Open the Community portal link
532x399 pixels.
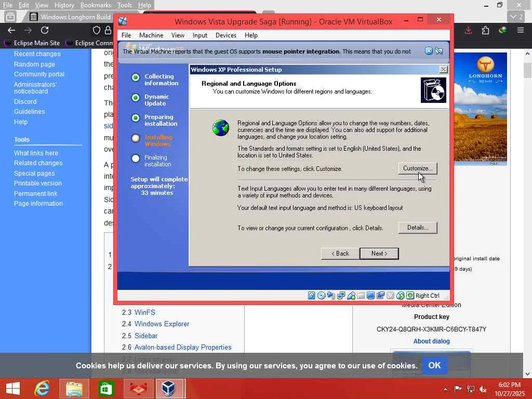coord(39,74)
